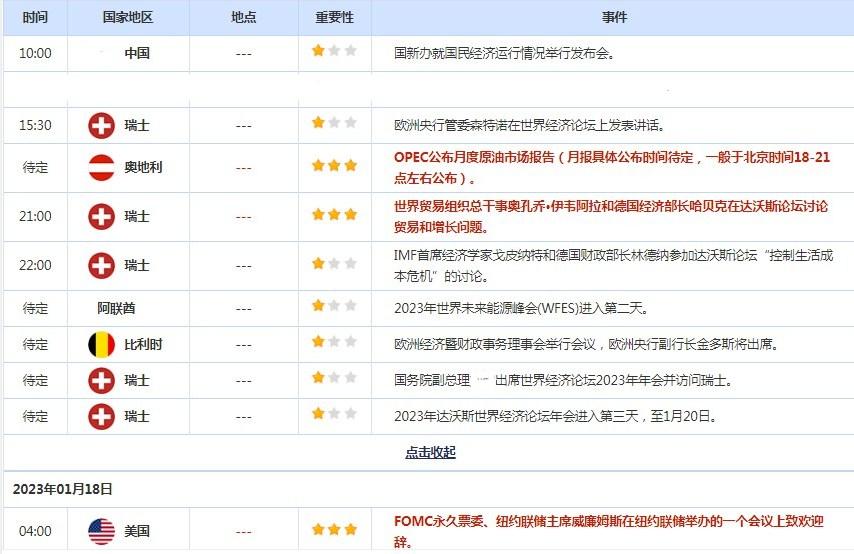The width and height of the screenshot is (854, 554).
Task: Click the star rating in the 10:00 中国 row
Action: click(334, 52)
